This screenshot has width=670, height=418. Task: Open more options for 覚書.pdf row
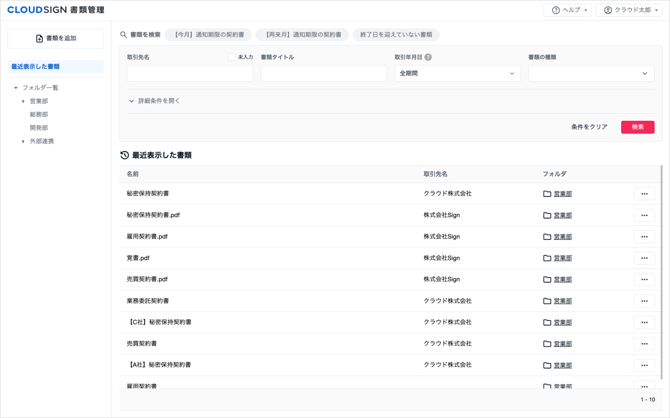tap(644, 258)
